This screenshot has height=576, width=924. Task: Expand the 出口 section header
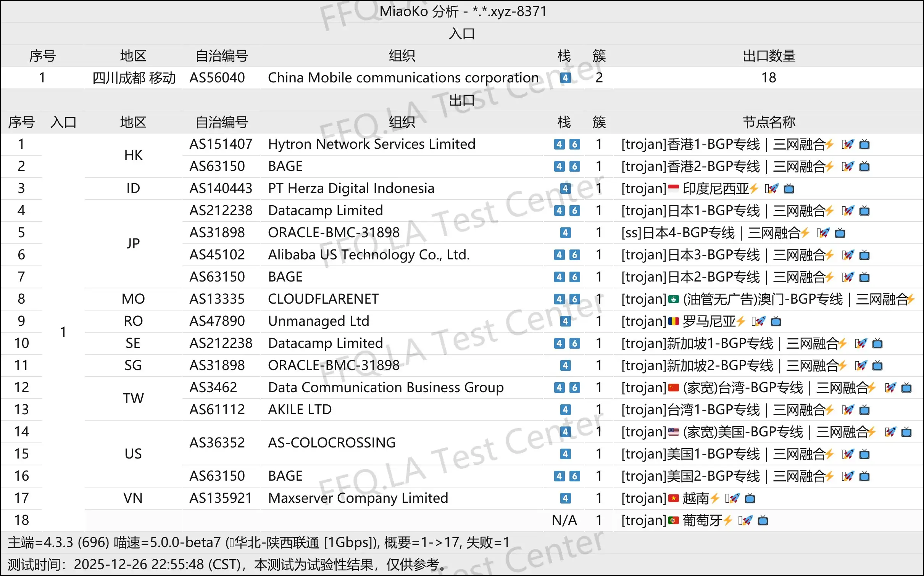462,100
